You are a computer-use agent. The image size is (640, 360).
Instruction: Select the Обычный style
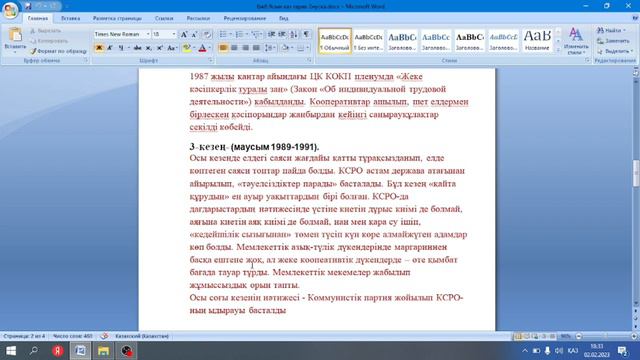pyautogui.click(x=335, y=41)
